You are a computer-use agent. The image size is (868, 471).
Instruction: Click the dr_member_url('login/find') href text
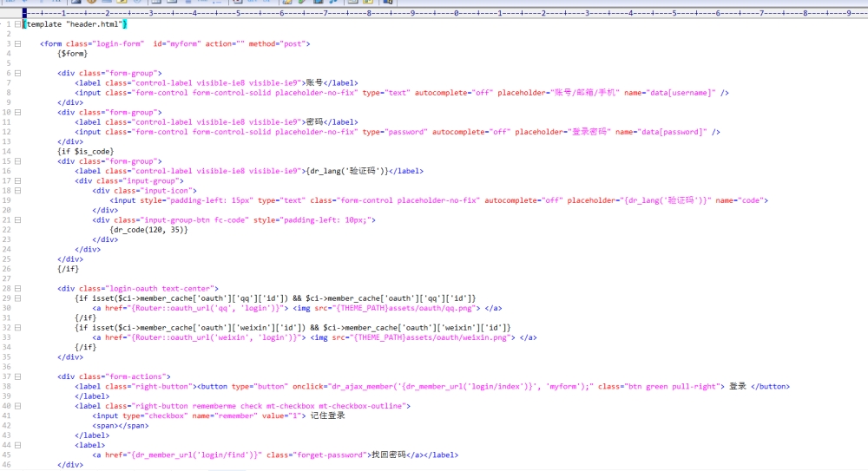pyautogui.click(x=195, y=455)
